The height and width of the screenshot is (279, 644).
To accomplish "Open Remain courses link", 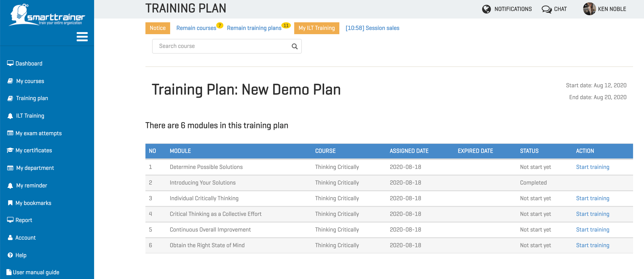I will point(196,28).
